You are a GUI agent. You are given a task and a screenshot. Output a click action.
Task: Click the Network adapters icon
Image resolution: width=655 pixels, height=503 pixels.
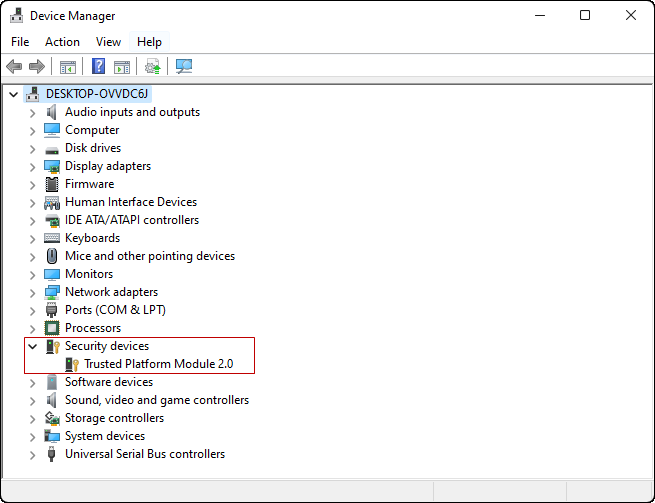click(x=52, y=292)
